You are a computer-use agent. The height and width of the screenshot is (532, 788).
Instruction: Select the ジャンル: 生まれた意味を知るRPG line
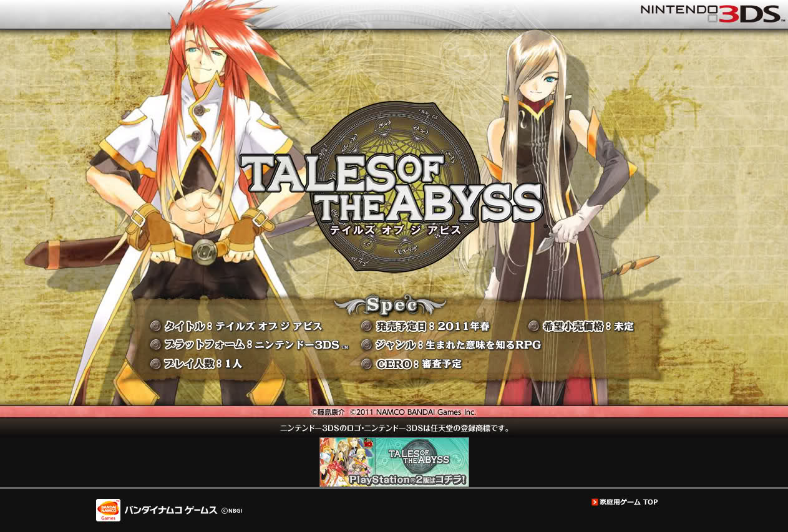[451, 344]
